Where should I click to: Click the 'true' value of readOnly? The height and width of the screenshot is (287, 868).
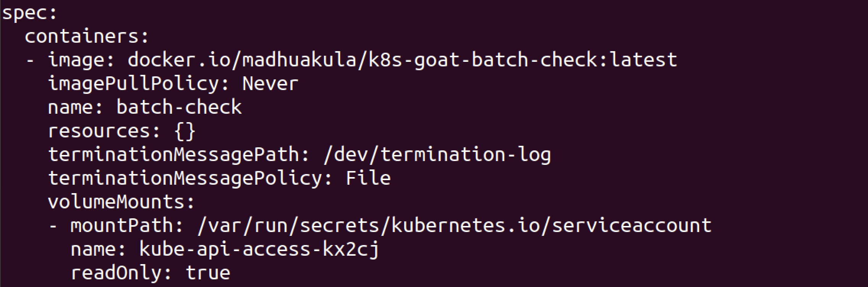pyautogui.click(x=208, y=273)
